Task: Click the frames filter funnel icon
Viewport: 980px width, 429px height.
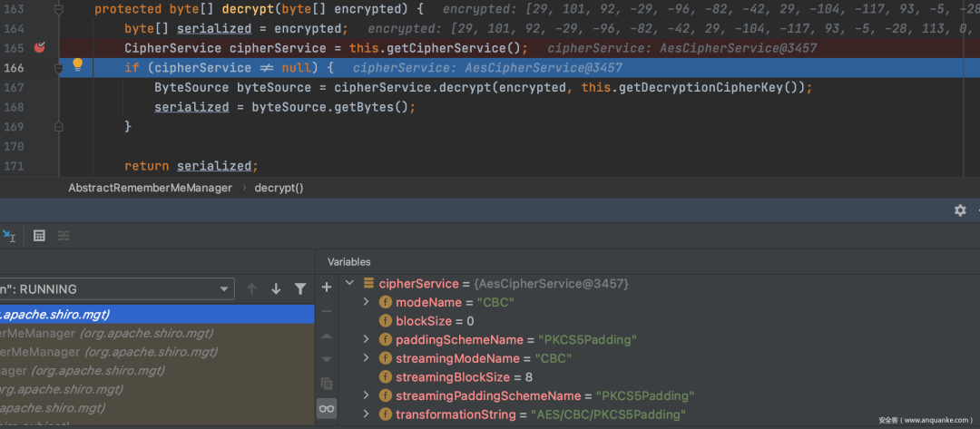Action: click(x=300, y=288)
